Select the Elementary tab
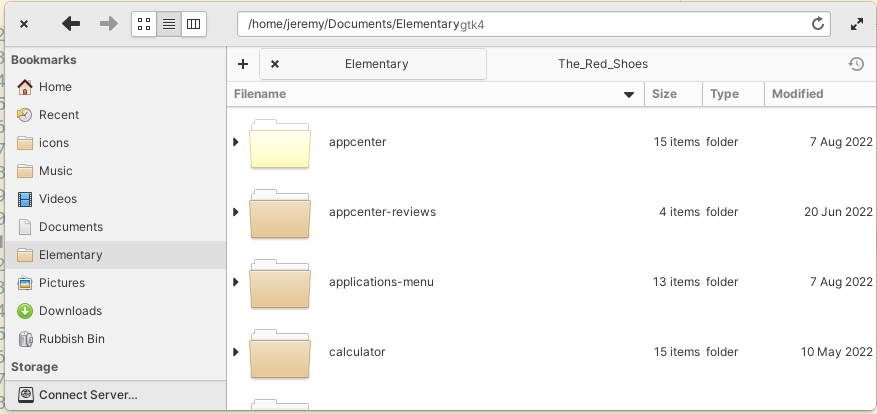The height and width of the screenshot is (414, 877). [373, 64]
